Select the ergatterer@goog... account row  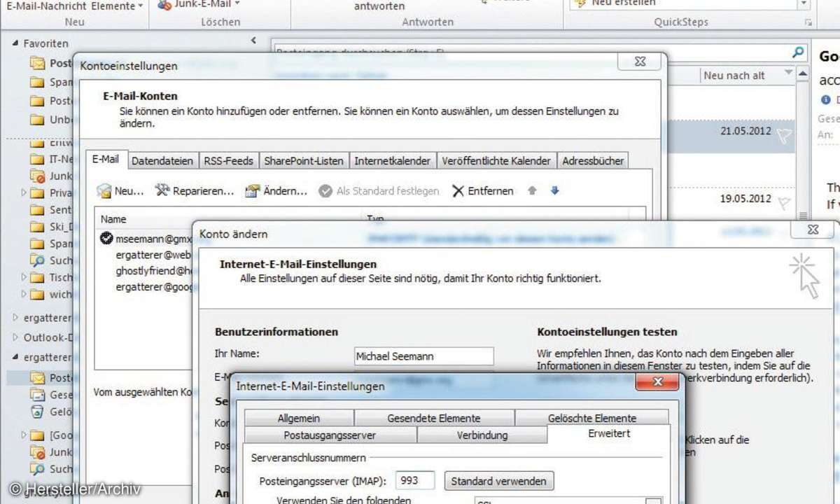point(154,287)
